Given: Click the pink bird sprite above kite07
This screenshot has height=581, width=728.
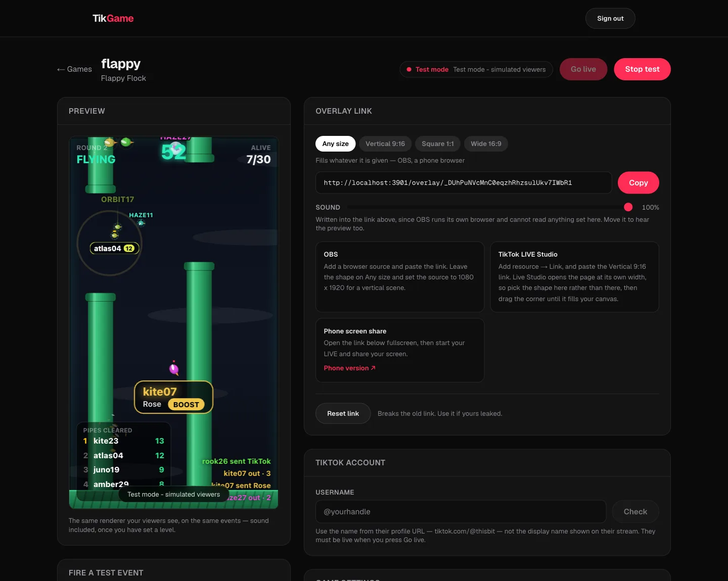Looking at the screenshot, I should [174, 368].
